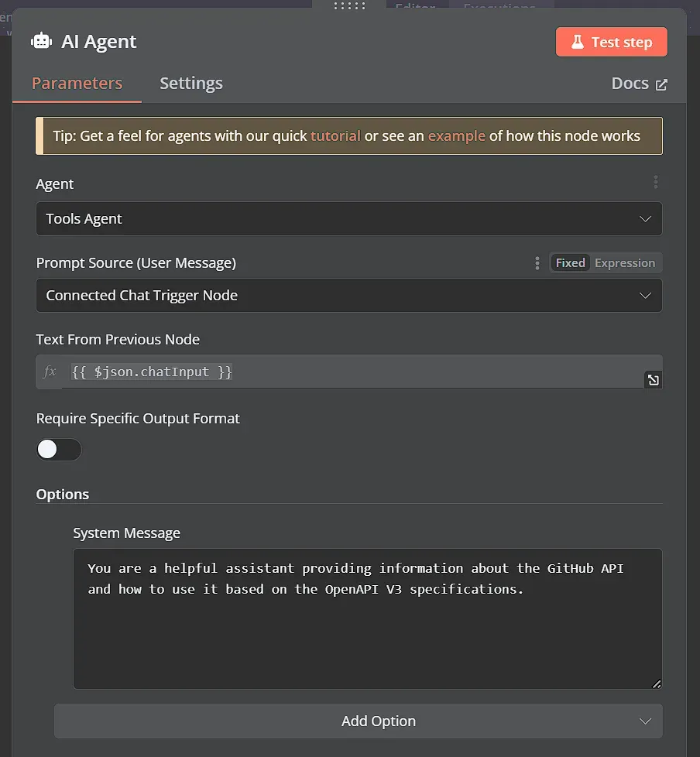This screenshot has height=757, width=700.
Task: Open the three-dot menu beside Agent
Action: pyautogui.click(x=656, y=182)
